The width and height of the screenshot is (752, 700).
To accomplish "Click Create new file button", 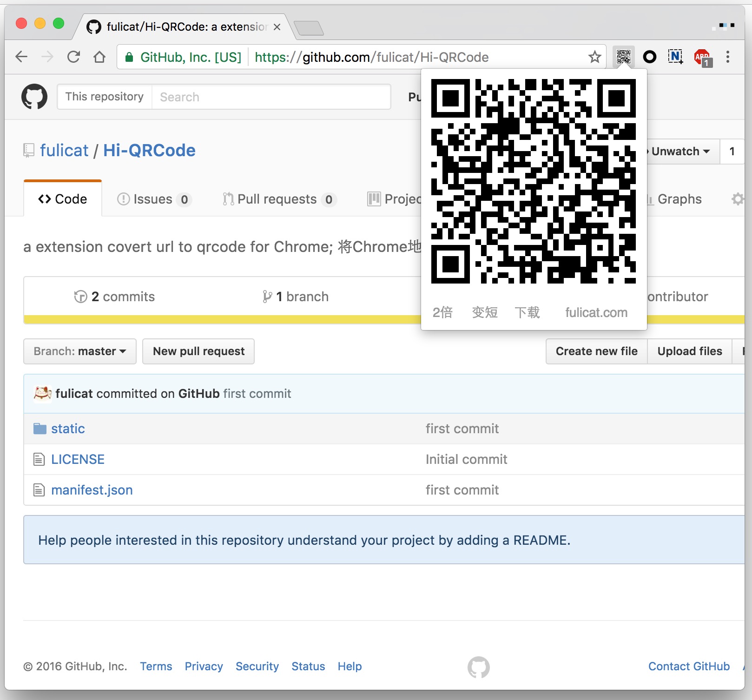I will click(x=597, y=351).
